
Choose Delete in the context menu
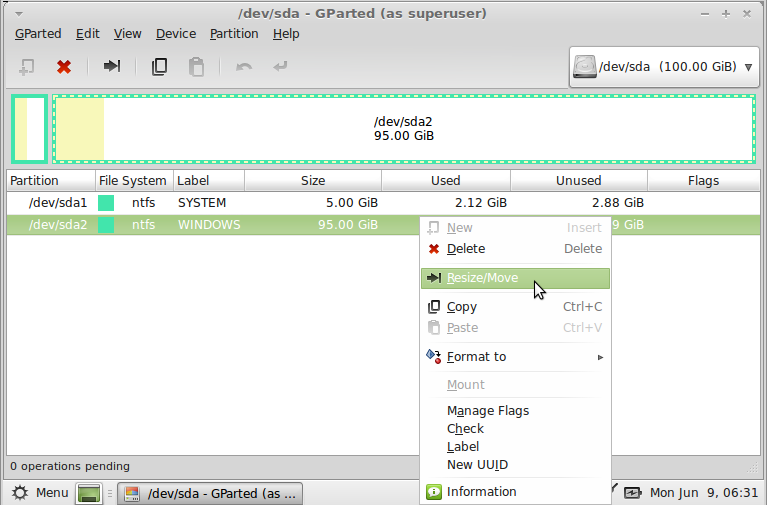point(515,249)
